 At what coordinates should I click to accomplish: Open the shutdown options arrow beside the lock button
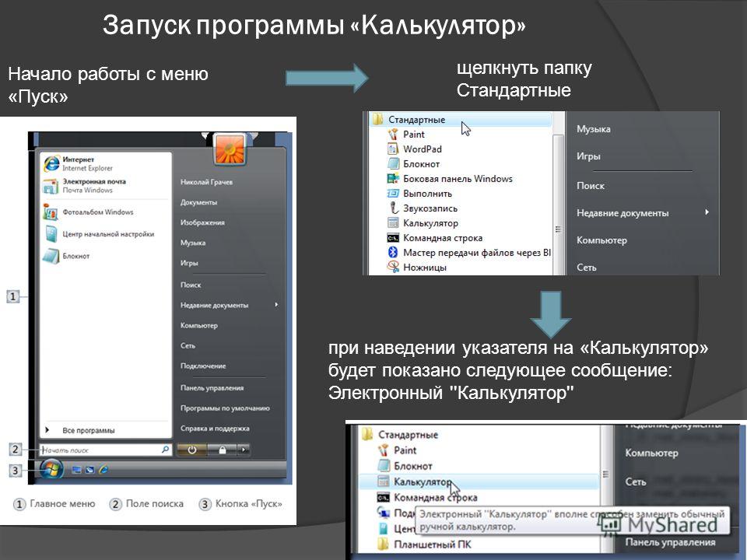coord(244,450)
